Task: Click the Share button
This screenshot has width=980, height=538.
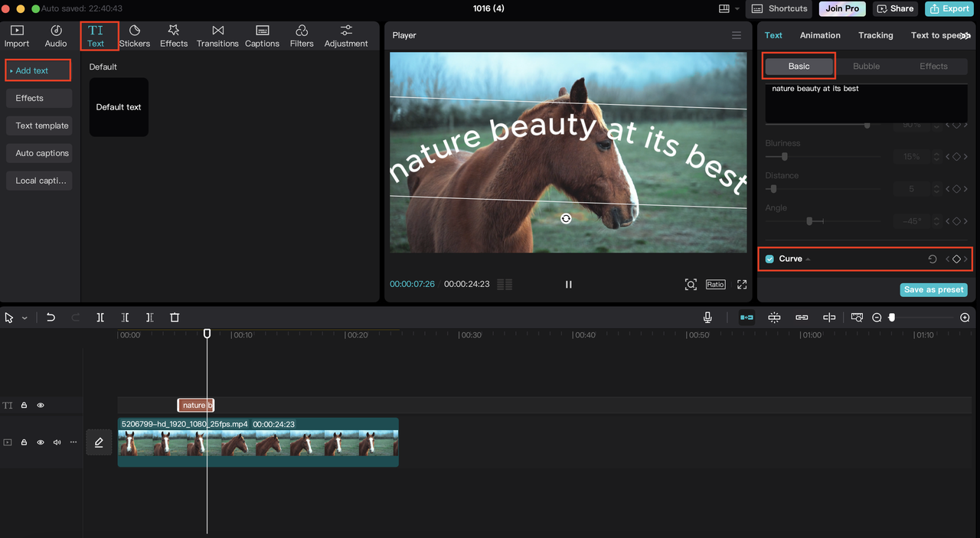Action: 896,8
